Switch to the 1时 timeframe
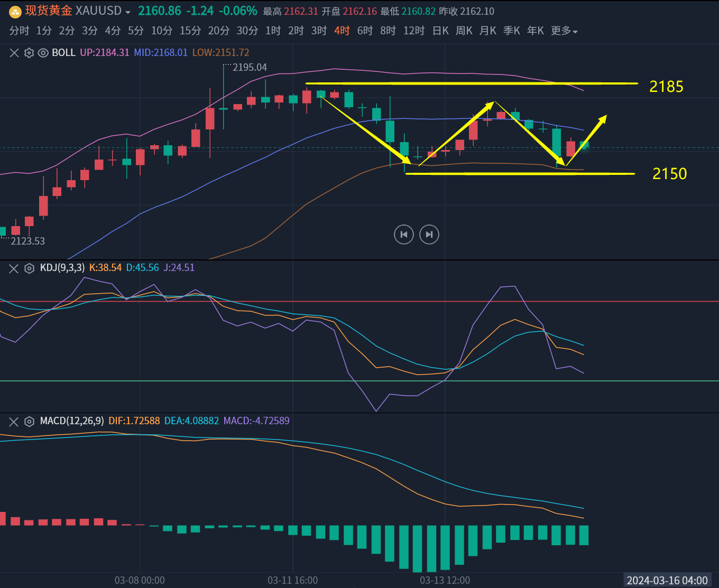 tap(273, 31)
